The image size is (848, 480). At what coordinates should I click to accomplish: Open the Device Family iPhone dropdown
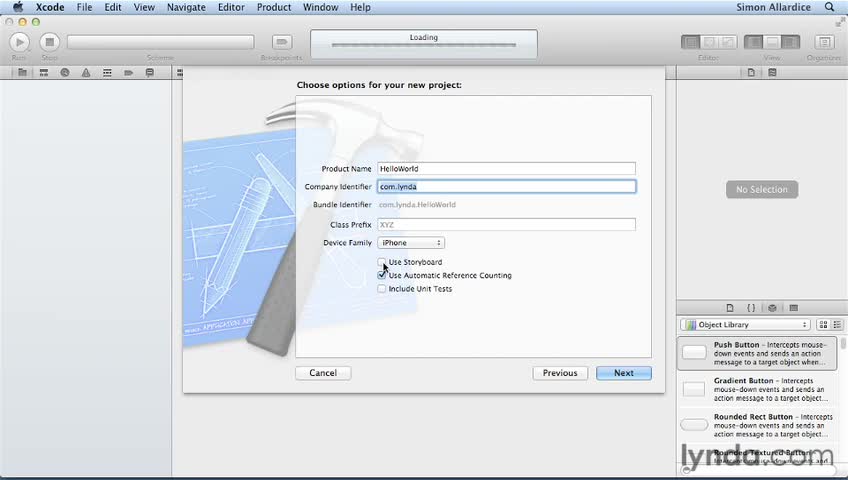pyautogui.click(x=411, y=243)
